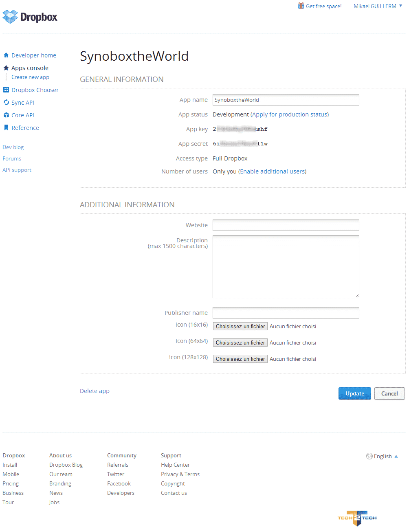This screenshot has height=527, width=420.
Task: Click footer Pricing link
Action: pyautogui.click(x=11, y=484)
